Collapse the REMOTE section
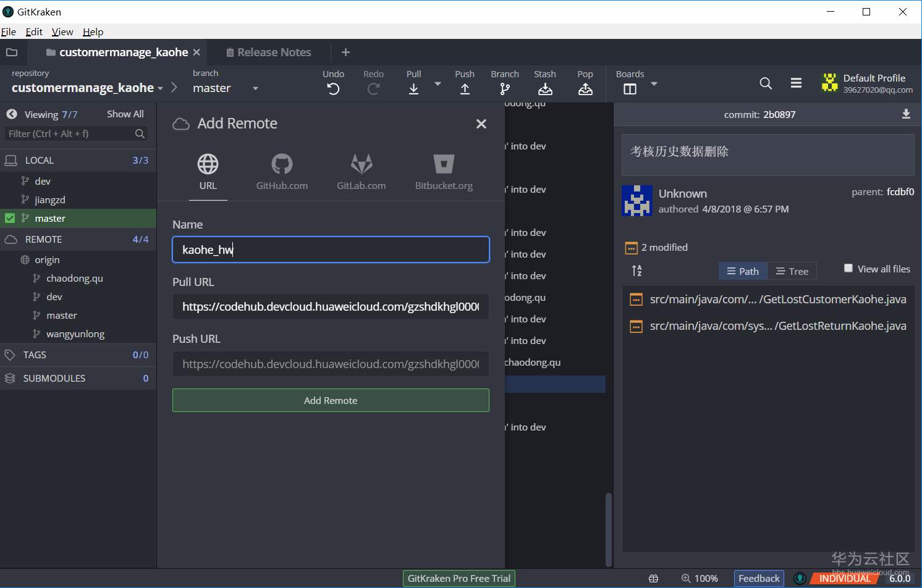The height and width of the screenshot is (588, 922). click(78, 239)
